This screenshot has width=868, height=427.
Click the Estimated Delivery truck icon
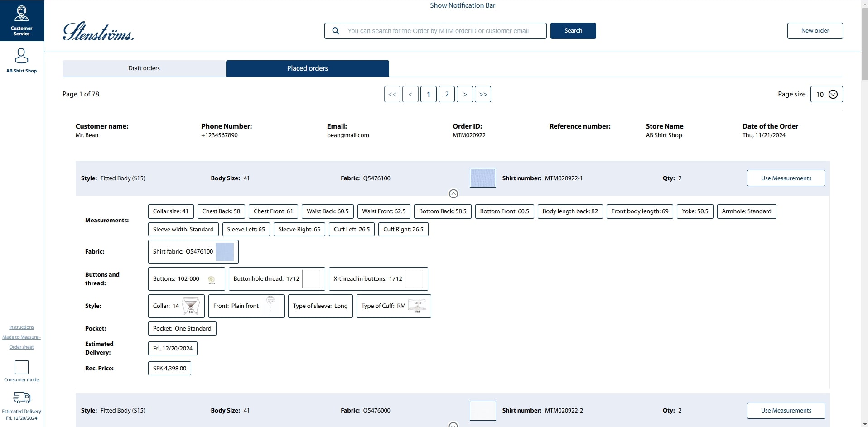(21, 398)
